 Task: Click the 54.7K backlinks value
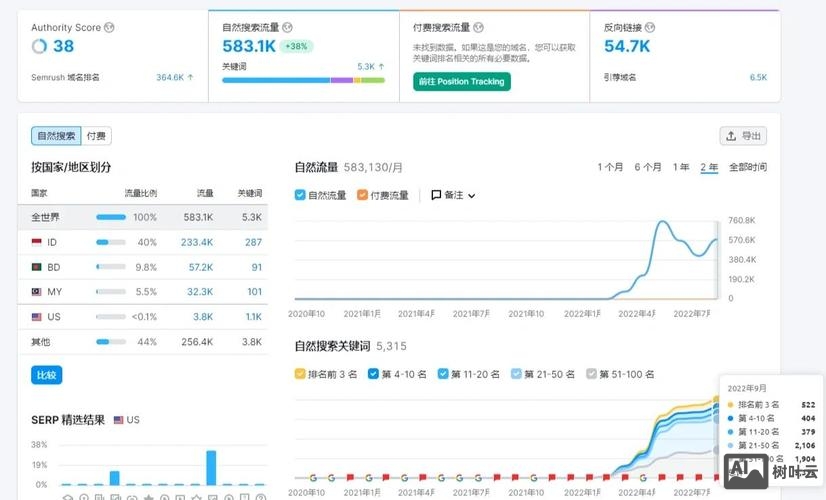(x=627, y=46)
